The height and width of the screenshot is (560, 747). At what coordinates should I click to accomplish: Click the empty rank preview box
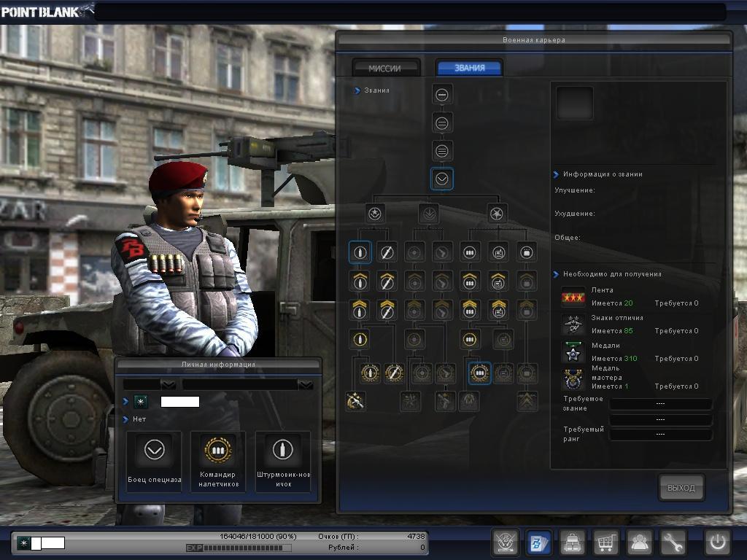[575, 103]
